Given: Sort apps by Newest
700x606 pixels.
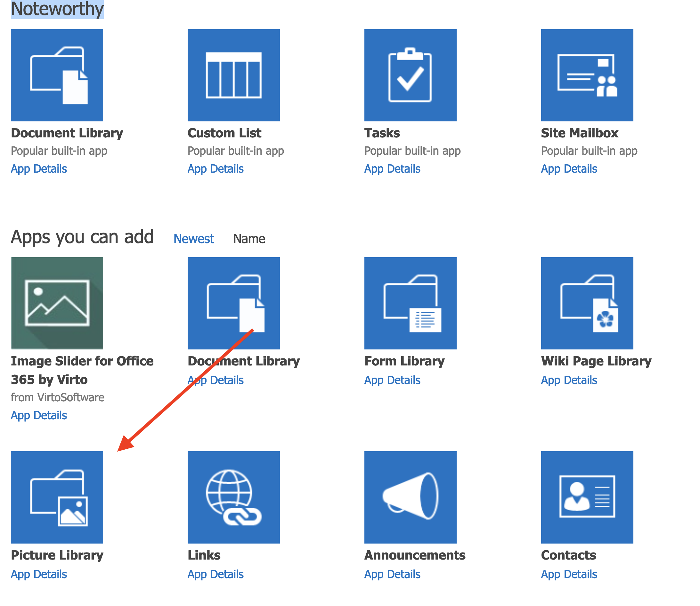Looking at the screenshot, I should pyautogui.click(x=193, y=239).
